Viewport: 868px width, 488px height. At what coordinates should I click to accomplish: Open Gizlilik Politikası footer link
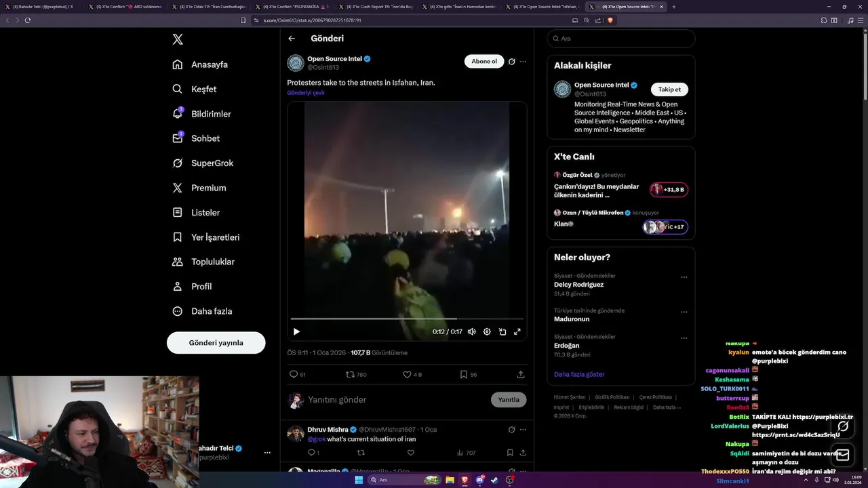[x=612, y=397]
